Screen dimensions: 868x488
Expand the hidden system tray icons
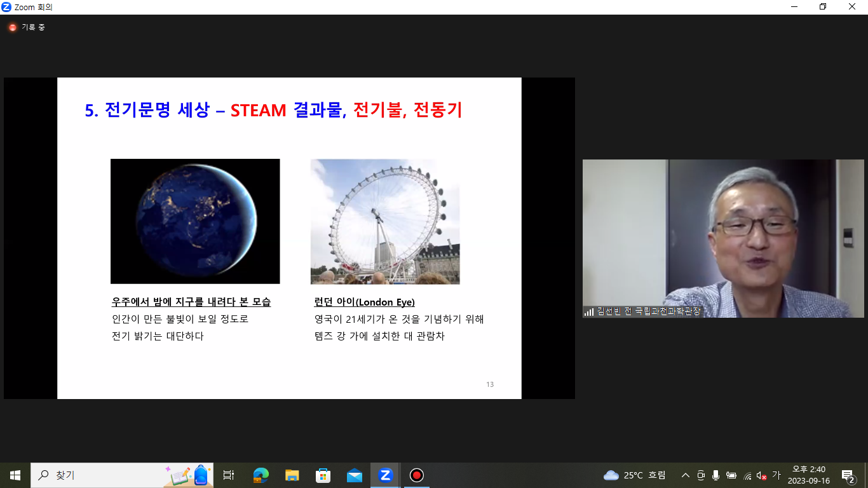[x=685, y=475]
